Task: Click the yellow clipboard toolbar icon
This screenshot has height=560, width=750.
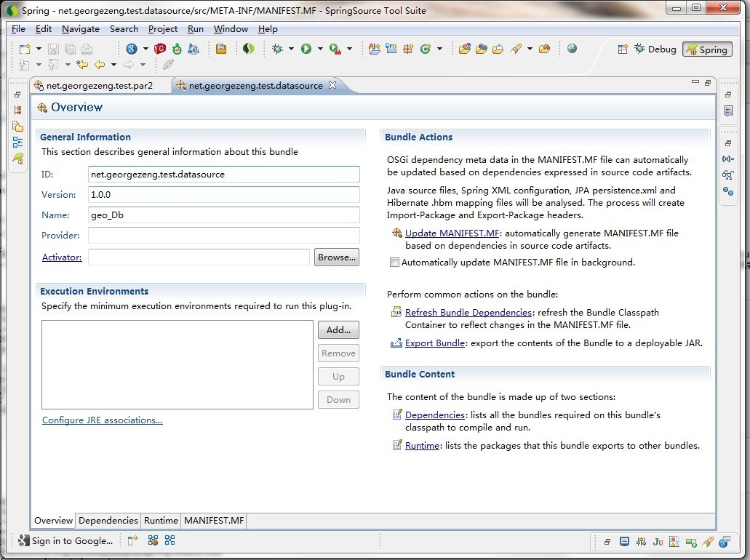Action: tap(221, 49)
